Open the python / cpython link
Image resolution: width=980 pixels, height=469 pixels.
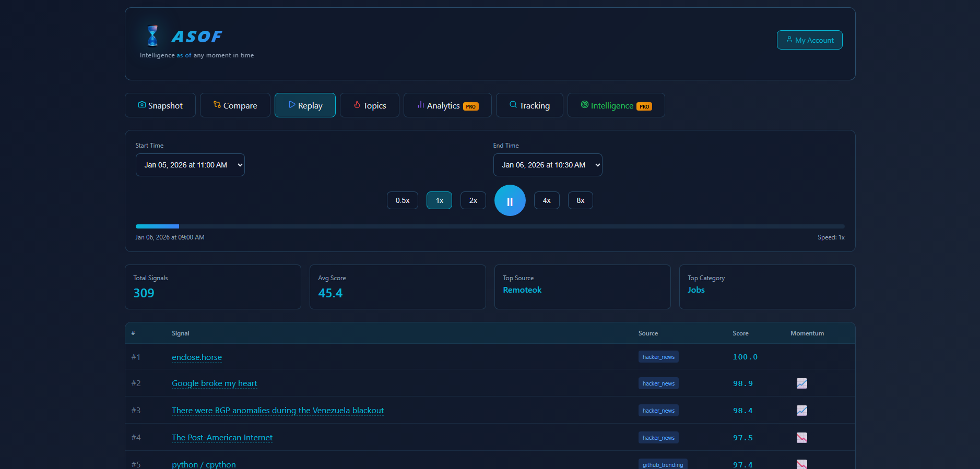(x=204, y=464)
